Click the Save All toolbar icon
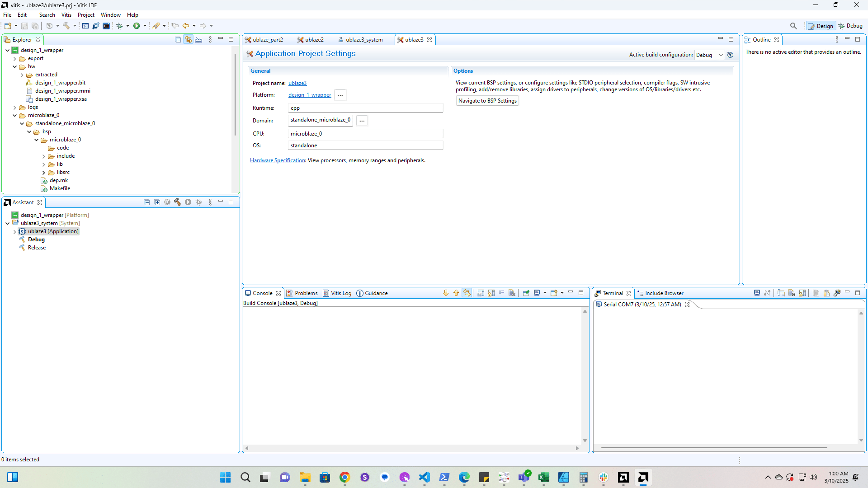This screenshot has height=488, width=868. pos(35,26)
